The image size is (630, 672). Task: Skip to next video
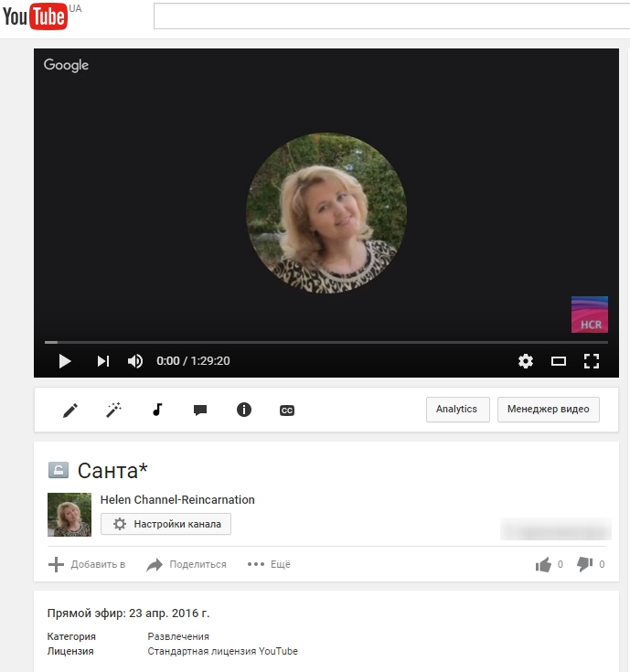pos(103,361)
